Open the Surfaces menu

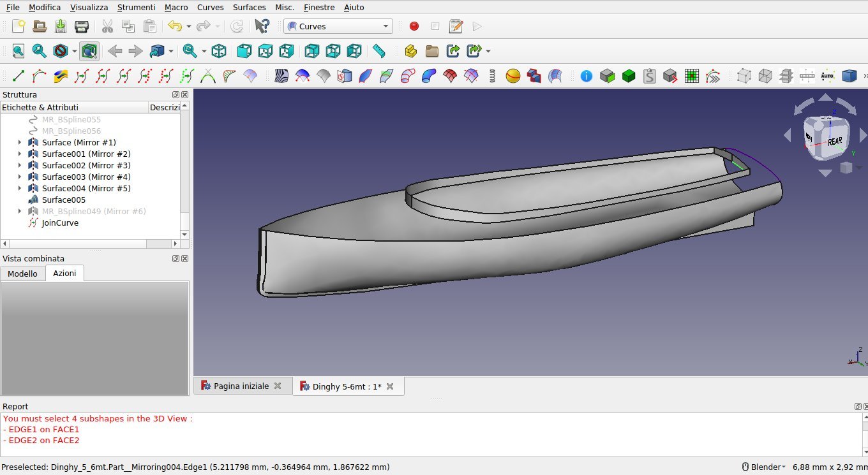tap(249, 7)
